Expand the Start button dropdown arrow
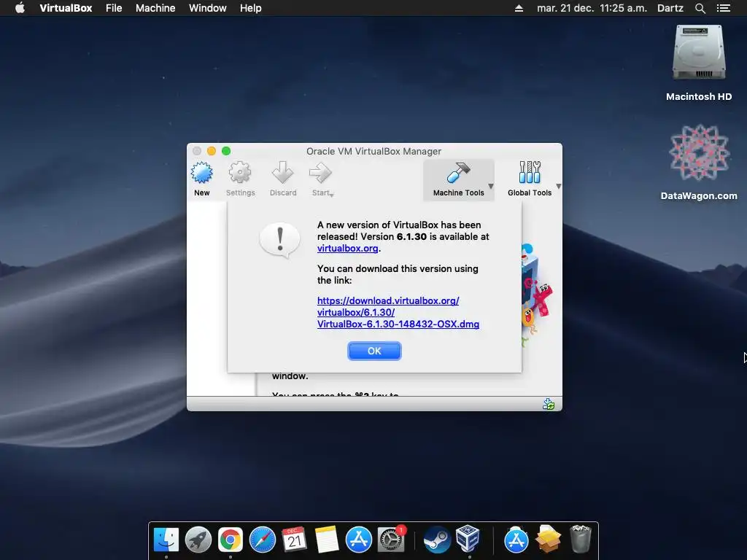This screenshot has height=560, width=747. point(332,194)
